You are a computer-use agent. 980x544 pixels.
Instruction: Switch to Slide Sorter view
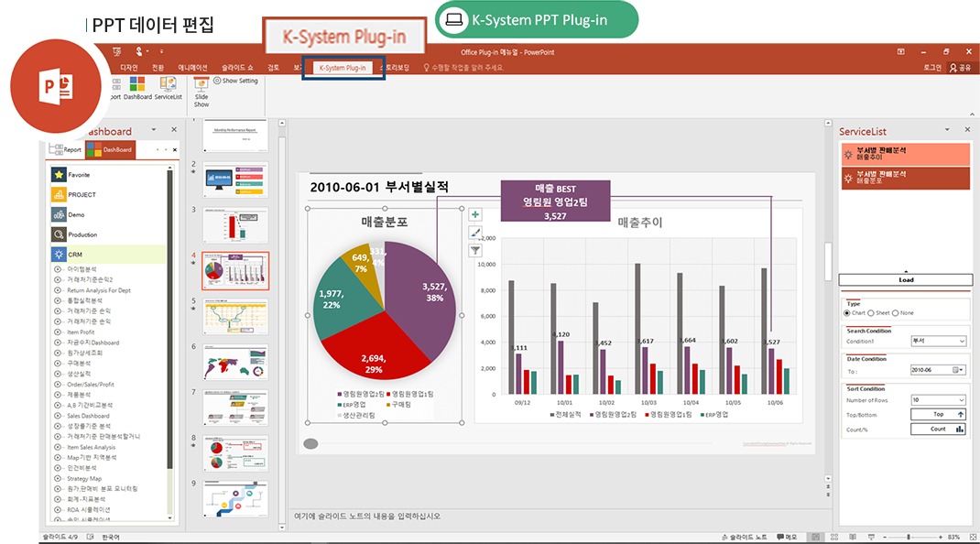pos(834,537)
